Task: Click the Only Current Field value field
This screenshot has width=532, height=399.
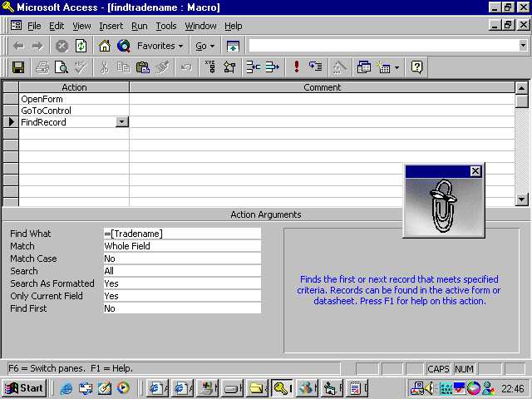Action: (182, 296)
